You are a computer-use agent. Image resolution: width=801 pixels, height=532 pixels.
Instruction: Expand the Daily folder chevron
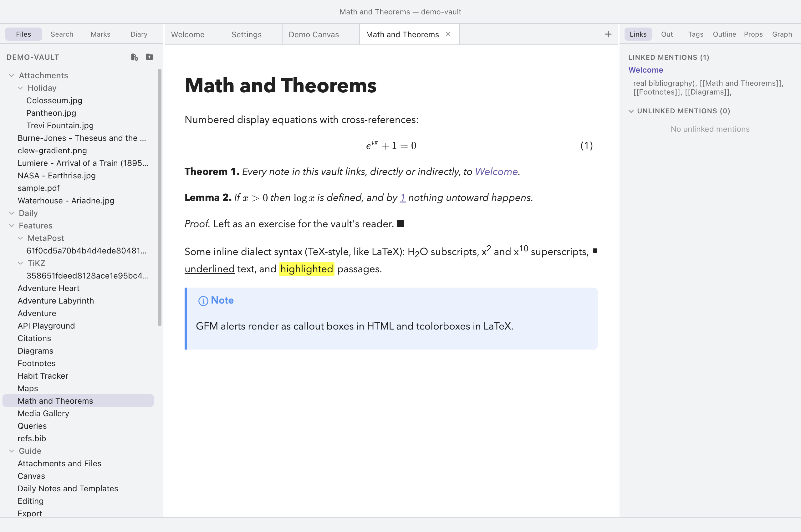12,213
